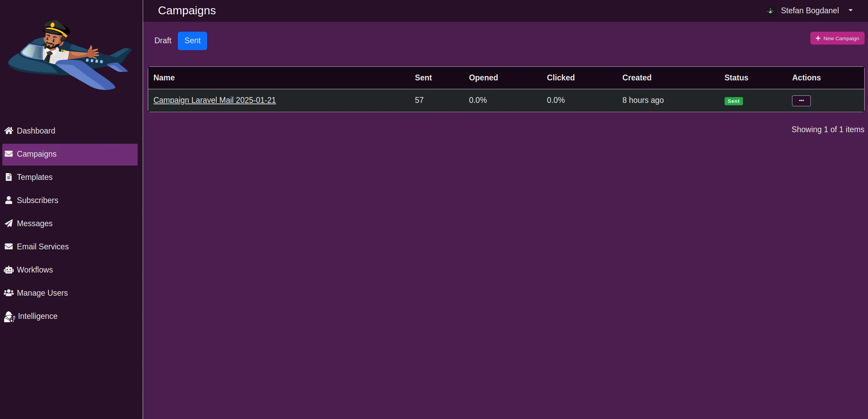This screenshot has width=868, height=419.
Task: Click the pilot airplane logo
Action: (70, 55)
